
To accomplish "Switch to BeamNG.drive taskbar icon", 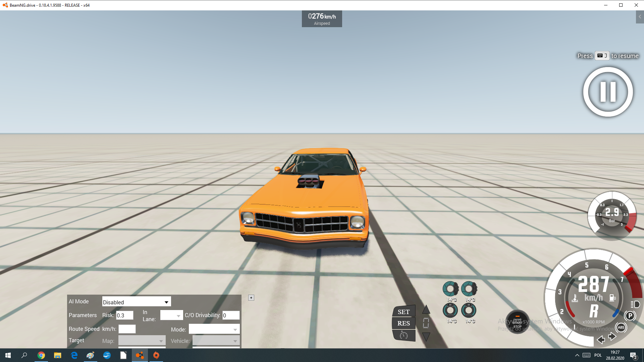I will tap(140, 355).
